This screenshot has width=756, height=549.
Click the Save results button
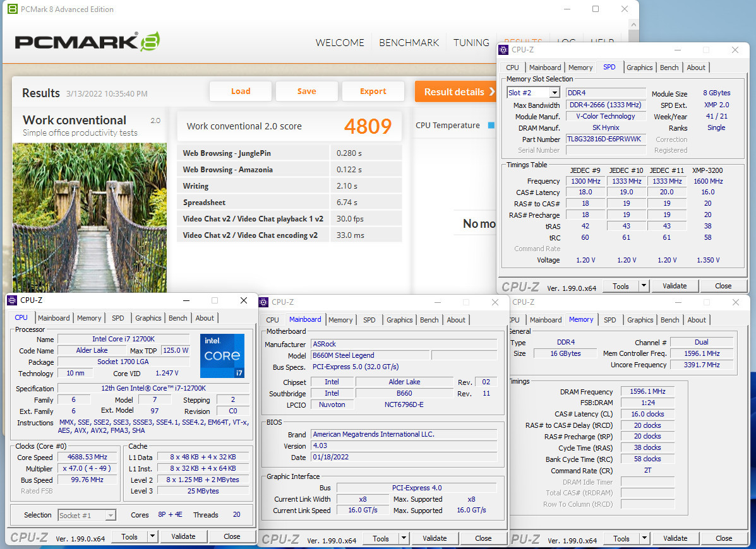(307, 91)
